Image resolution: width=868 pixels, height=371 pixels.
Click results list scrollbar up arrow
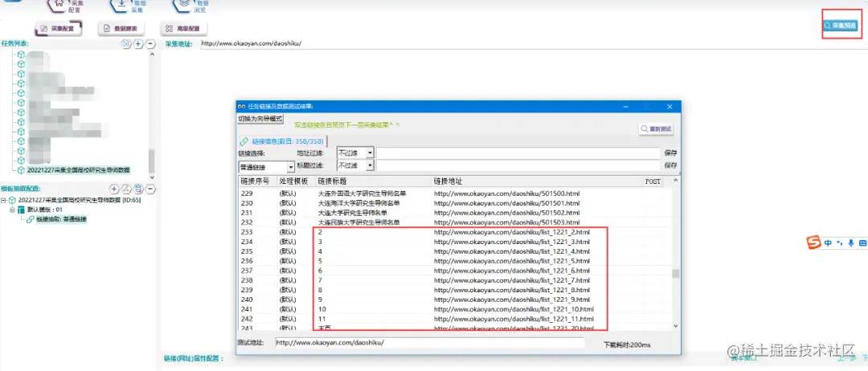click(x=675, y=181)
